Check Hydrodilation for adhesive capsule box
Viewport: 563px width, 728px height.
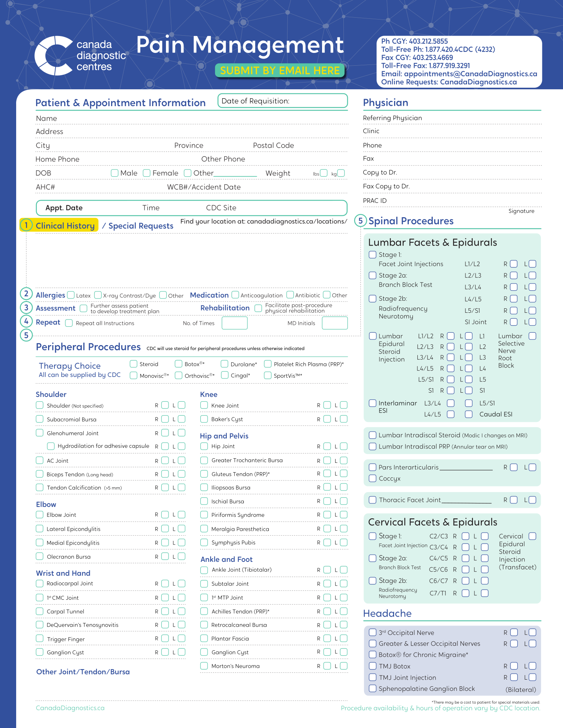[51, 446]
